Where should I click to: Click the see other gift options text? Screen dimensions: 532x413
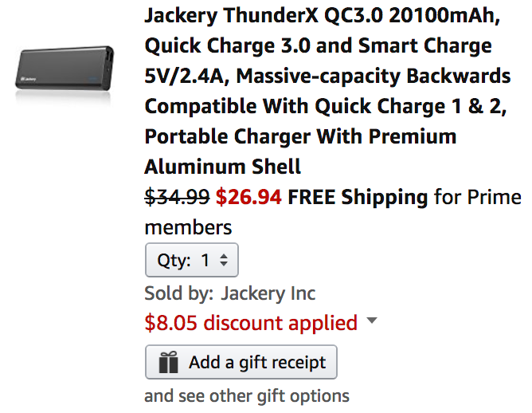point(247,395)
